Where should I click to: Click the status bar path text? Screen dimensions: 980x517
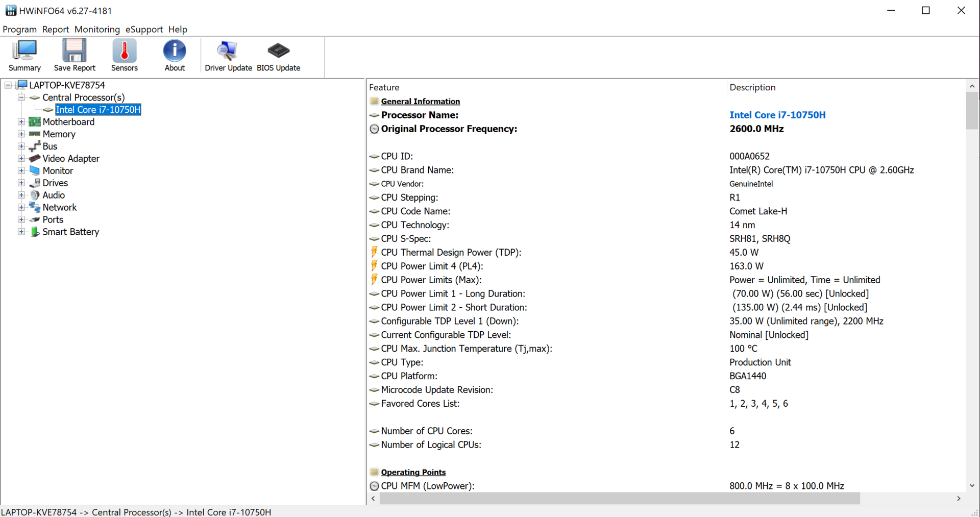136,512
